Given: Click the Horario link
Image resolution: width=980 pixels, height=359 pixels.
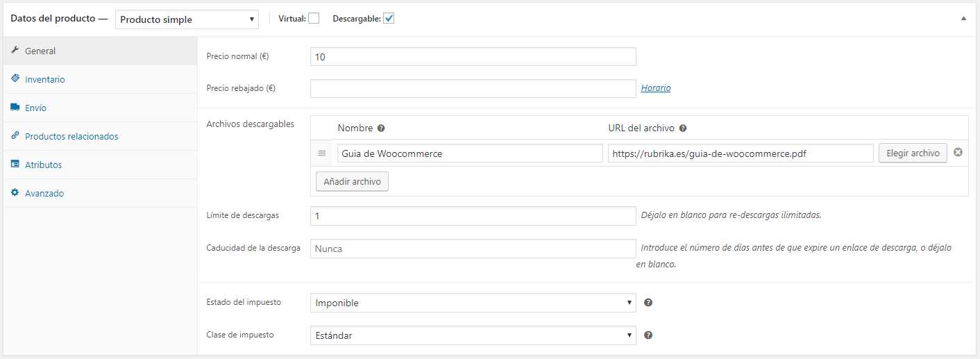Looking at the screenshot, I should point(656,88).
